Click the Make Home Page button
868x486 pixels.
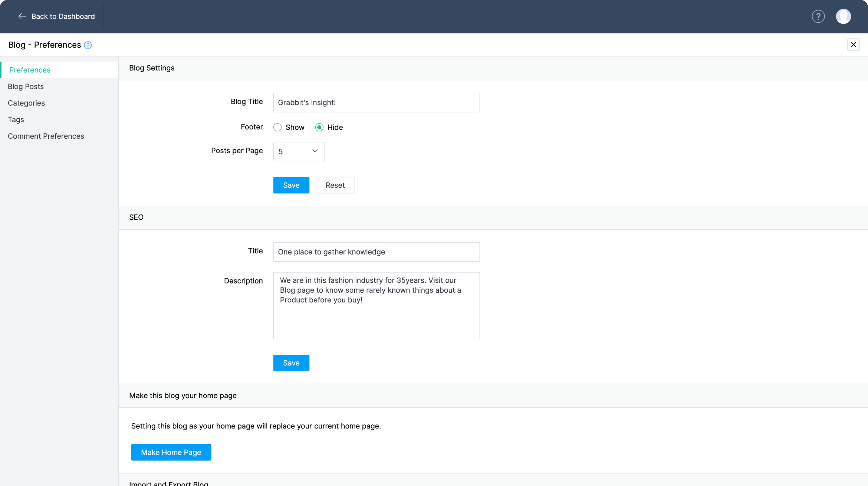pyautogui.click(x=171, y=452)
